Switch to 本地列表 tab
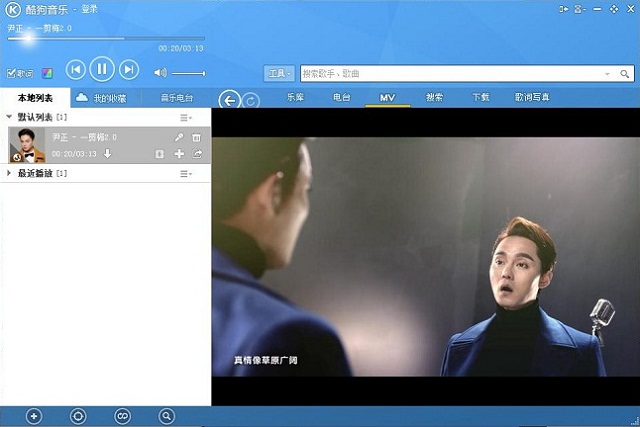Image resolution: width=640 pixels, height=427 pixels. point(35,98)
